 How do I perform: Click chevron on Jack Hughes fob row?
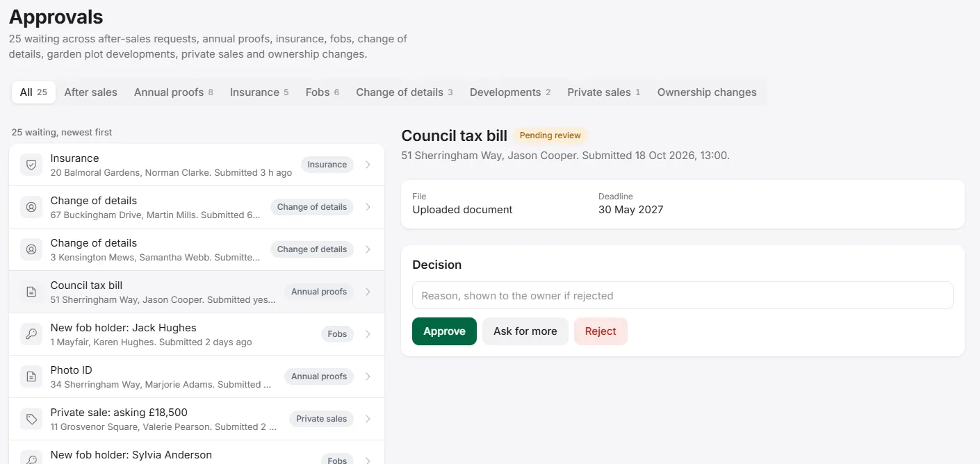point(368,334)
